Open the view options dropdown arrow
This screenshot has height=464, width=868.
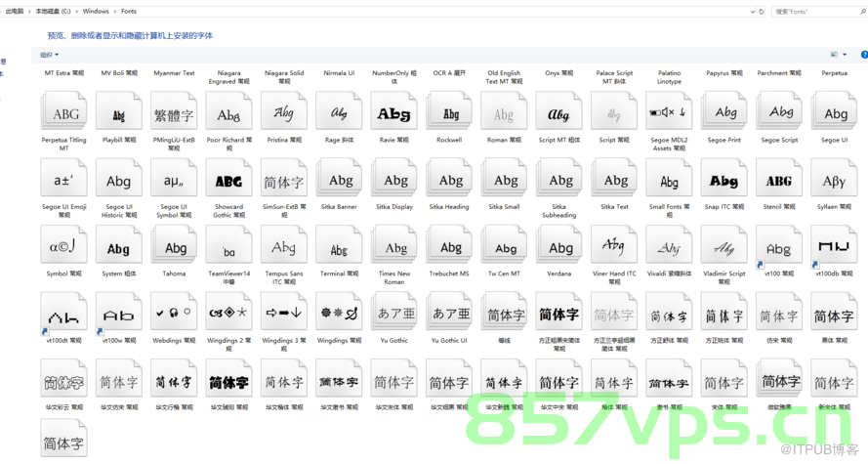tap(845, 55)
